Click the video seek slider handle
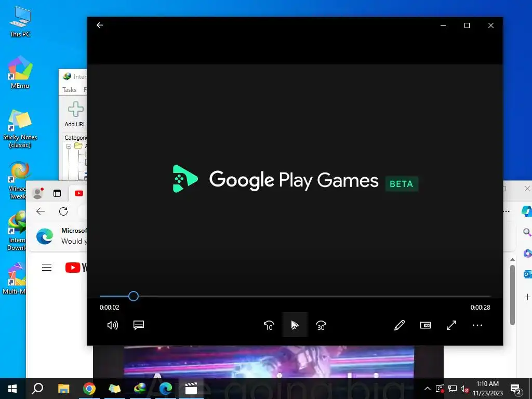The width and height of the screenshot is (532, 399). coord(134,296)
